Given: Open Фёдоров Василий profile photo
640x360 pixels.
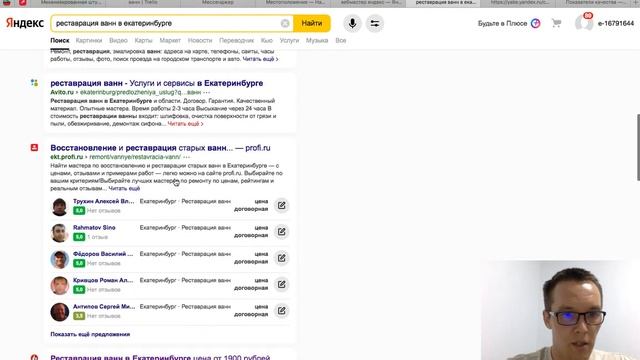Looking at the screenshot, I should (60, 259).
